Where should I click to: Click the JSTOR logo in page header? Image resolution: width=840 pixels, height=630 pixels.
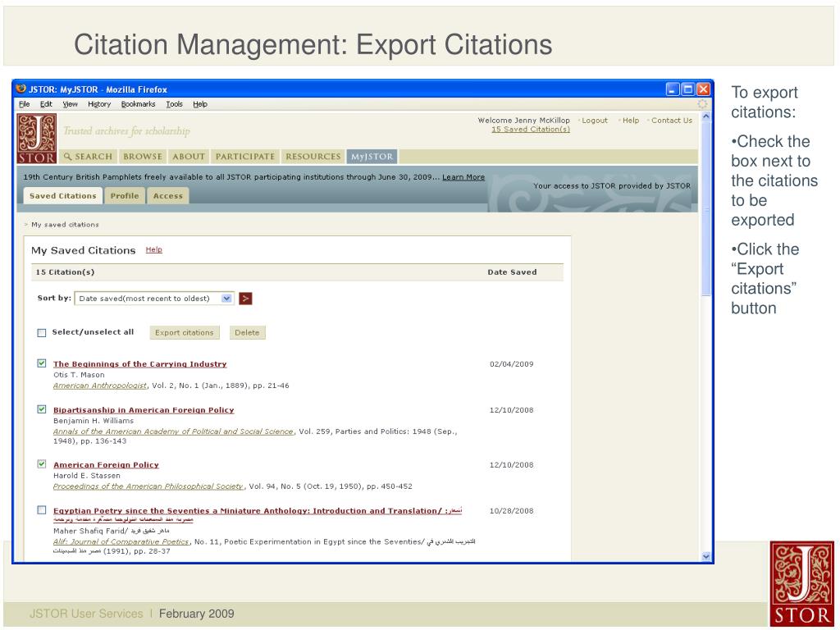click(x=36, y=138)
